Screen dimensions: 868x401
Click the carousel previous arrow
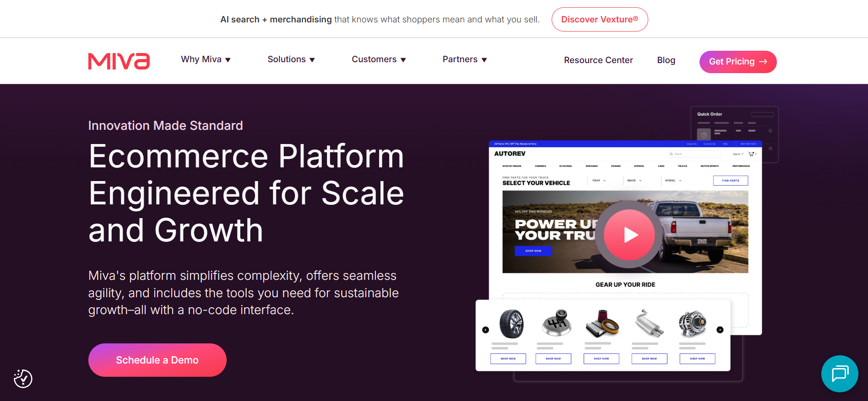point(486,330)
